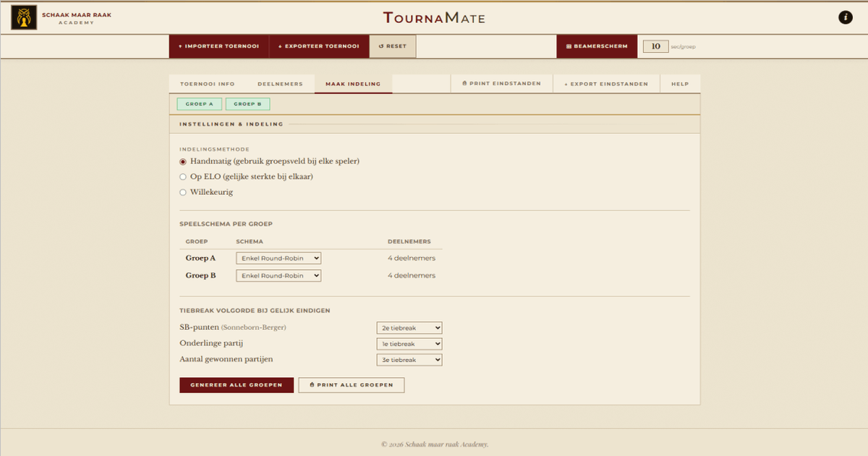
Task: Click the Deelnemers column header
Action: point(409,242)
